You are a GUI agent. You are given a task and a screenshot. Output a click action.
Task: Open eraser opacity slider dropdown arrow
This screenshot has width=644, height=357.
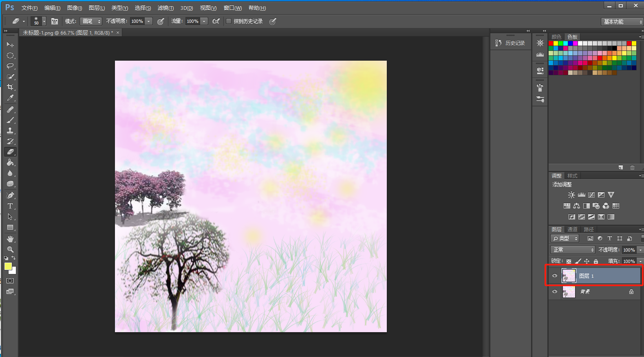coord(149,21)
